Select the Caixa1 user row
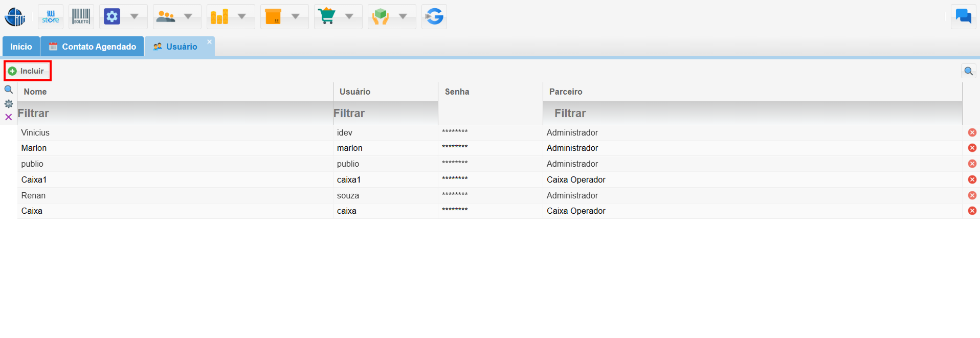980x338 pixels. (174, 179)
